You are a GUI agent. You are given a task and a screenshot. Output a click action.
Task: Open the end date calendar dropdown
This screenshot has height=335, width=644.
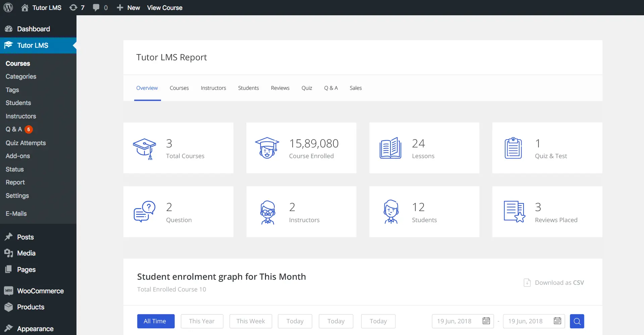coord(557,321)
